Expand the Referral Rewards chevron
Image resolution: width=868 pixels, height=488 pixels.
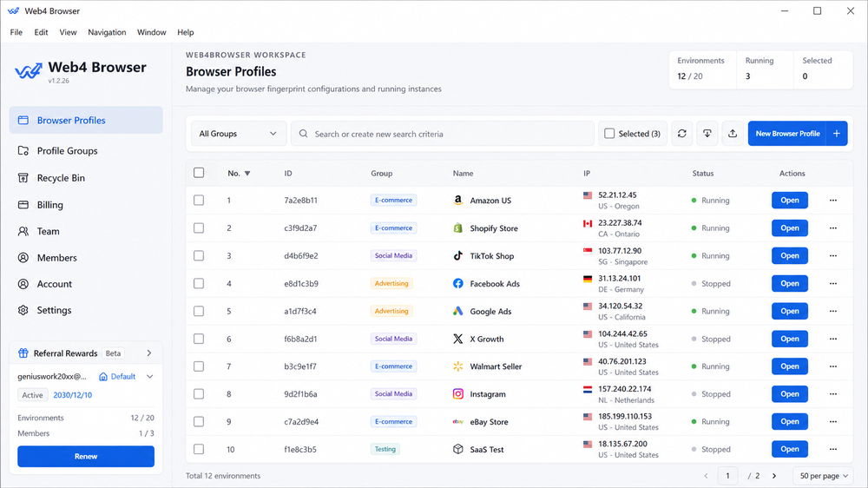tap(149, 353)
